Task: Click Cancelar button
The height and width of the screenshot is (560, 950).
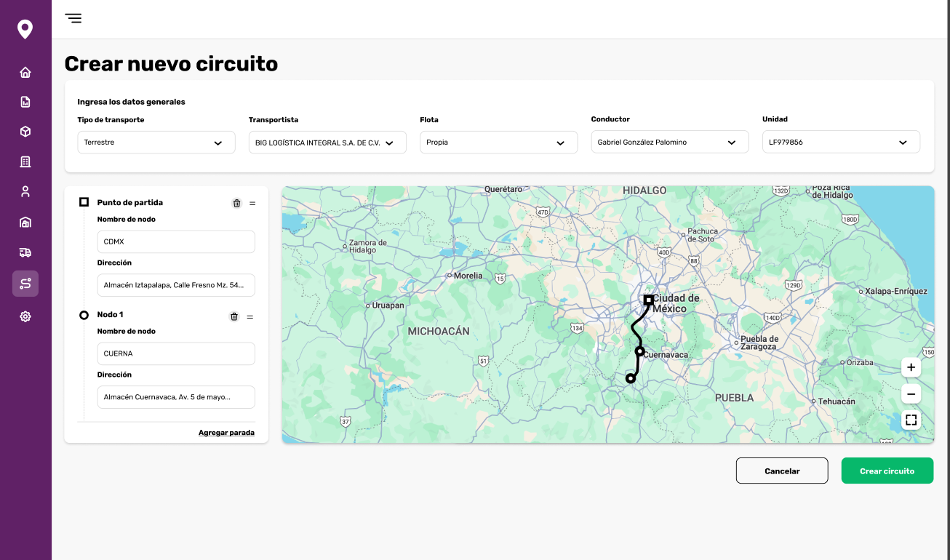Action: [782, 471]
